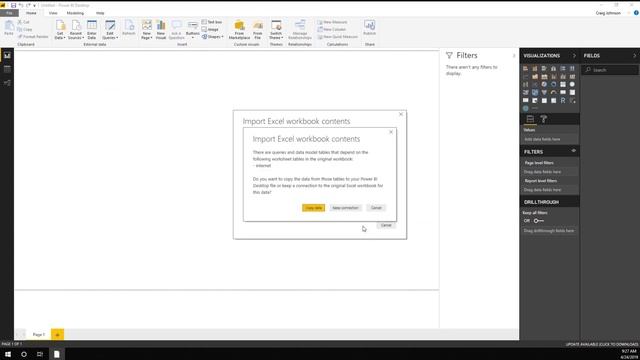Viewport: 640px width, 360px height.
Task: Click the New Measure command
Action: (332, 22)
